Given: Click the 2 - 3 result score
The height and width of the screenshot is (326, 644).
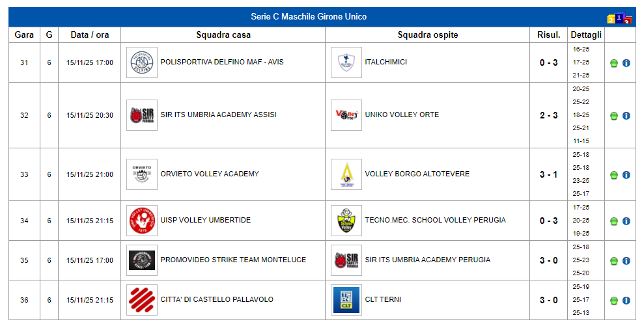Looking at the screenshot, I should (x=548, y=115).
